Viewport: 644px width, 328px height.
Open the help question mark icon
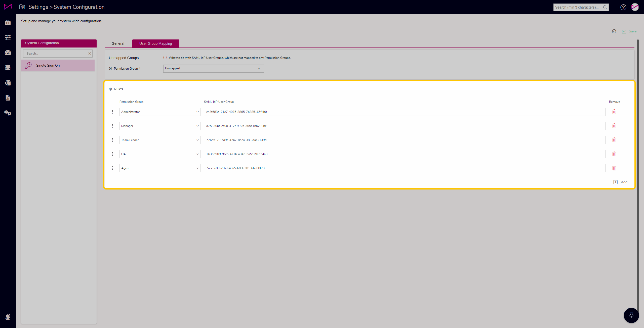tap(623, 7)
